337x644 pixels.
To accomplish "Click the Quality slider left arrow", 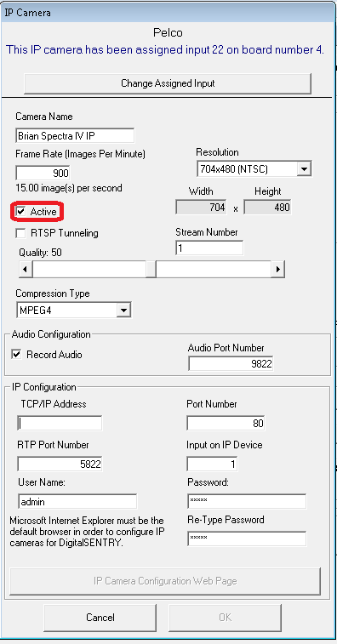I will pyautogui.click(x=26, y=270).
